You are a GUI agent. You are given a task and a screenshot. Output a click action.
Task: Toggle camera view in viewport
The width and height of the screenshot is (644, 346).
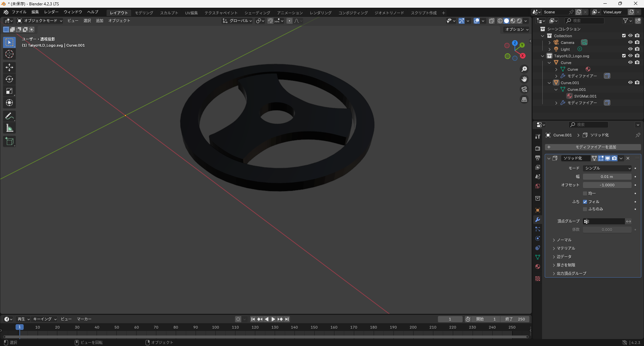(x=524, y=89)
